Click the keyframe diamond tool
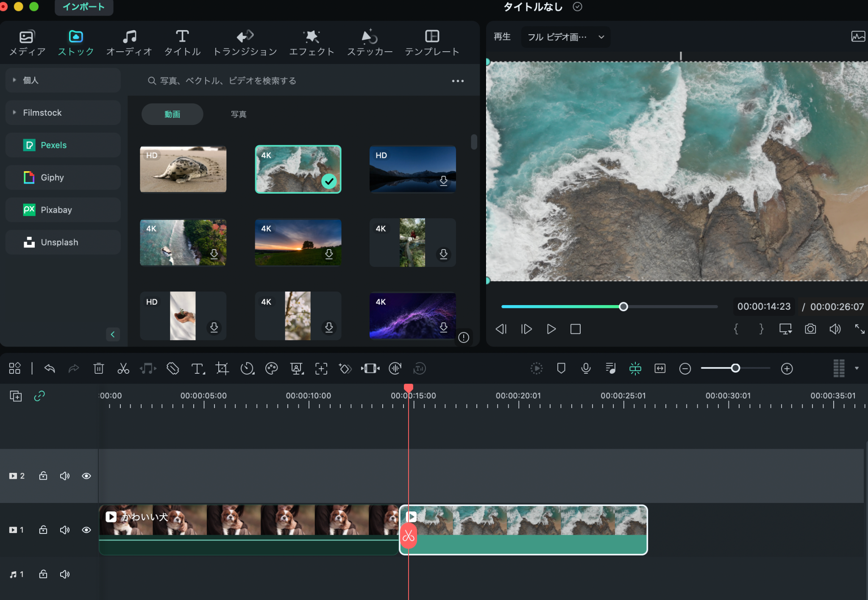 (x=345, y=368)
